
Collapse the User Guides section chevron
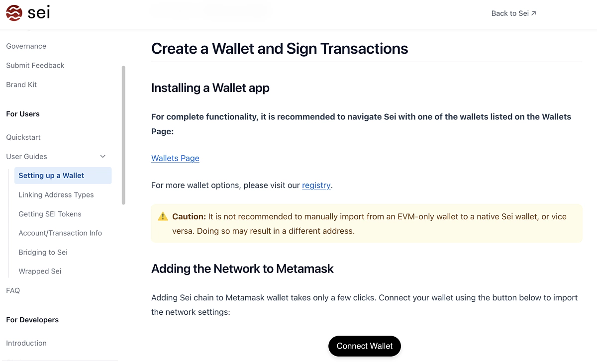(103, 156)
